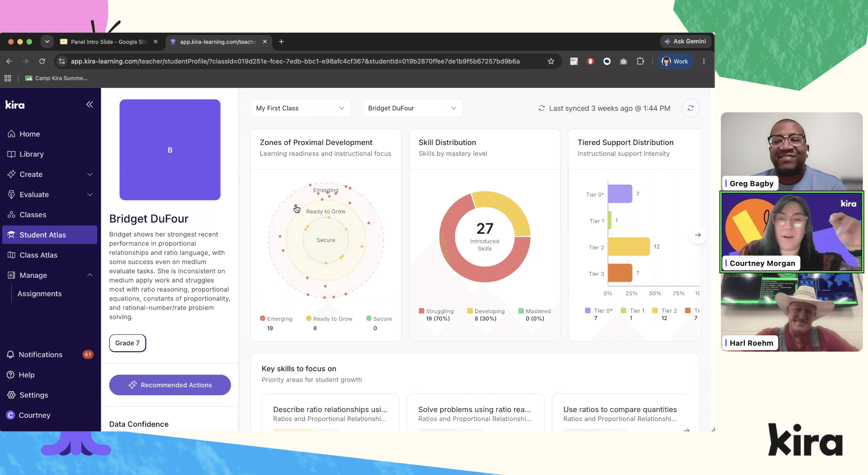Open the Work profile button
Image resolution: width=868 pixels, height=475 pixels.
(x=675, y=61)
